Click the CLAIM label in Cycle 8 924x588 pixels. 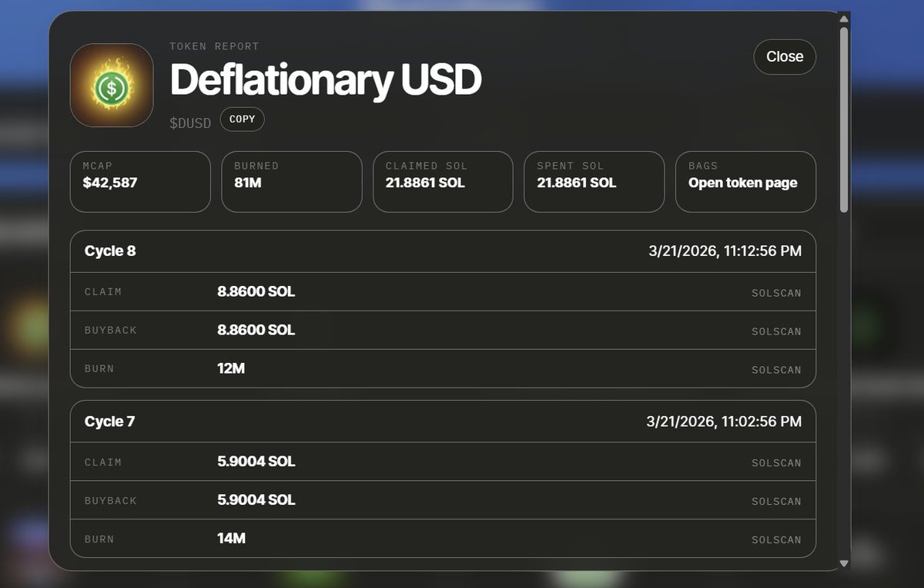(103, 292)
